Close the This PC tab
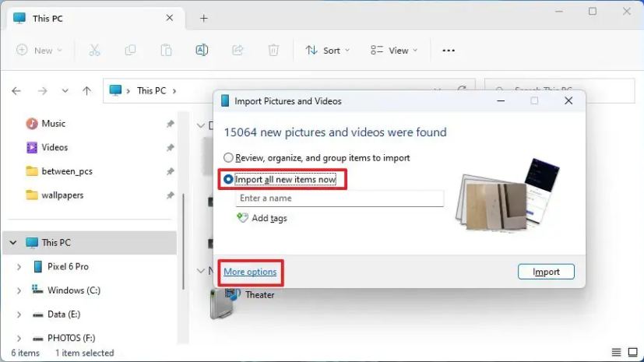 pyautogui.click(x=169, y=18)
